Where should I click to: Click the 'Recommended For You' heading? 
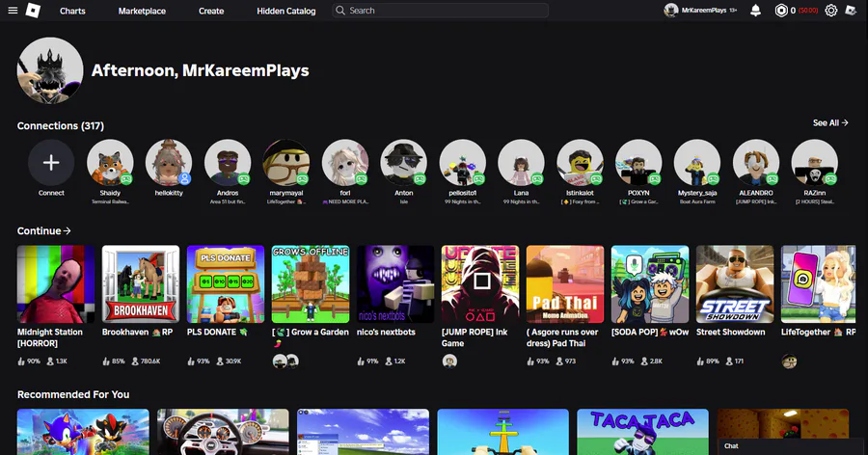pos(73,394)
